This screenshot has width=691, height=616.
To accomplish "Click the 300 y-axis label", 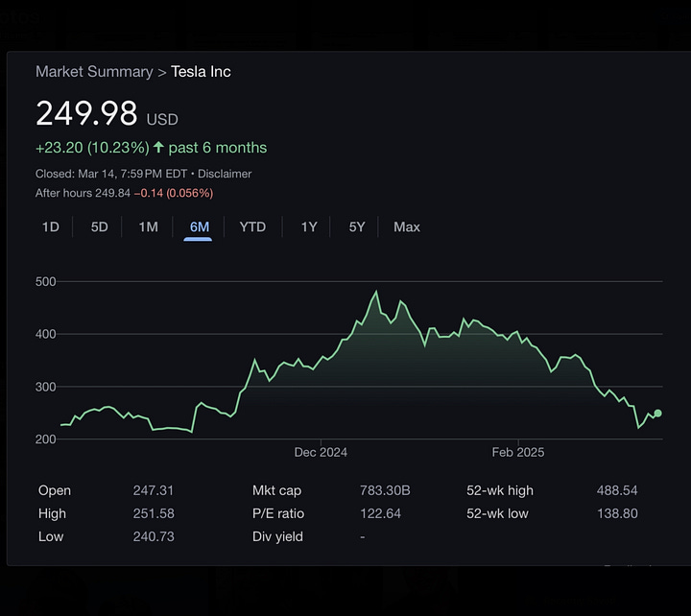I will 46,387.
